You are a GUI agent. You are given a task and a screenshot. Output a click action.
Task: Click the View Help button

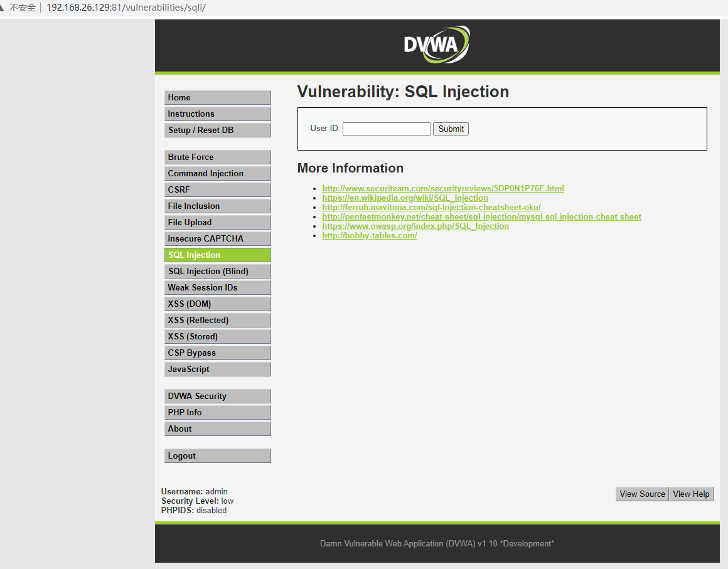point(691,494)
